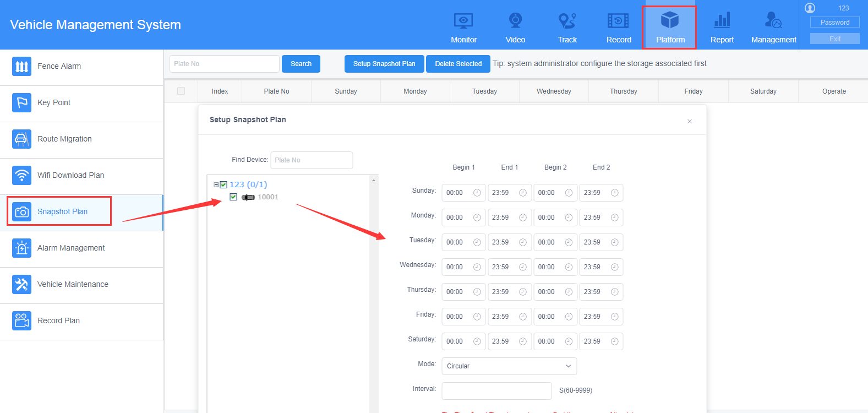The height and width of the screenshot is (413, 868).
Task: Click the Friday Begin 1 time field
Action: [x=463, y=317]
